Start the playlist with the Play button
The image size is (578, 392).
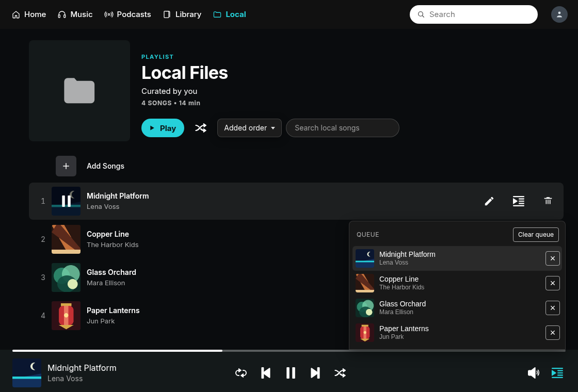click(163, 128)
